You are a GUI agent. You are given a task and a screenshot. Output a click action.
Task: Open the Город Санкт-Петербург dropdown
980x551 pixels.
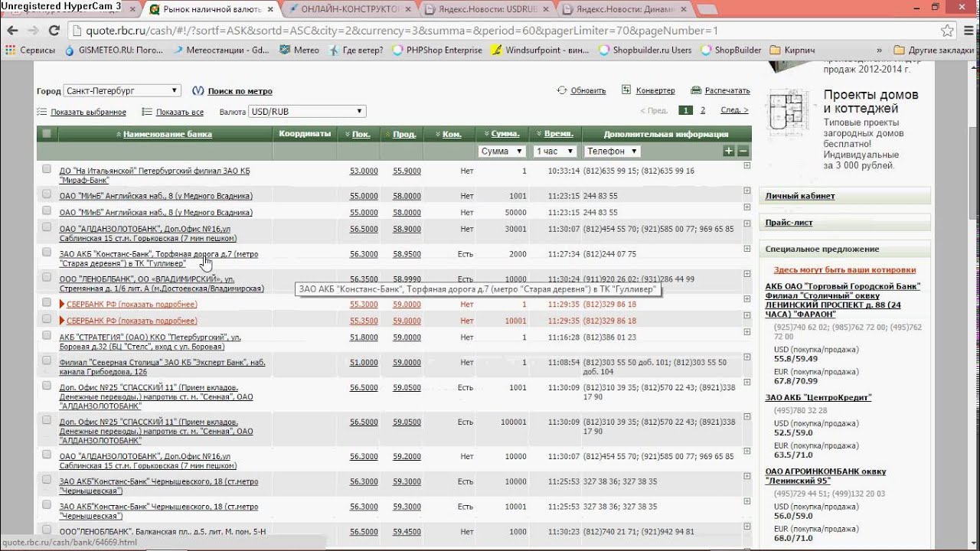pyautogui.click(x=122, y=90)
